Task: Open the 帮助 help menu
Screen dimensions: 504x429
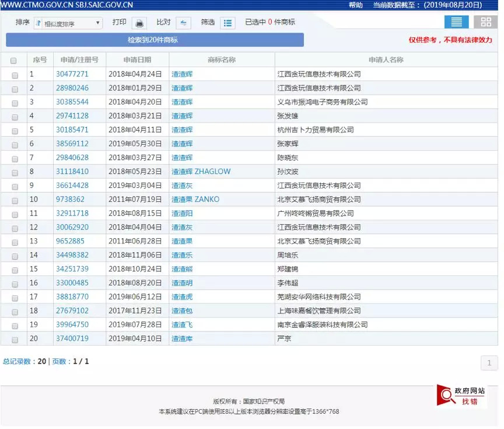Action: 355,5
